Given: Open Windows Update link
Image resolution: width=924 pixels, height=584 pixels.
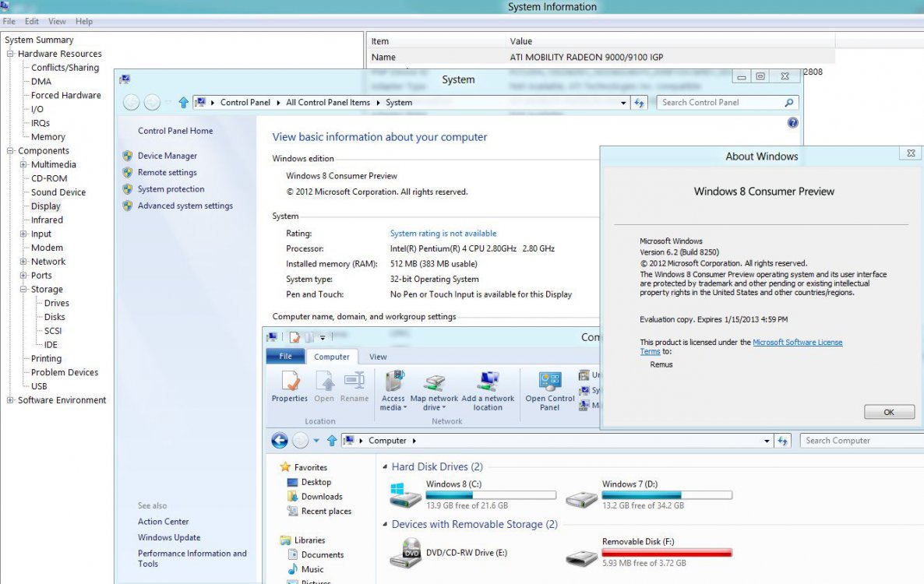Looking at the screenshot, I should pos(169,537).
